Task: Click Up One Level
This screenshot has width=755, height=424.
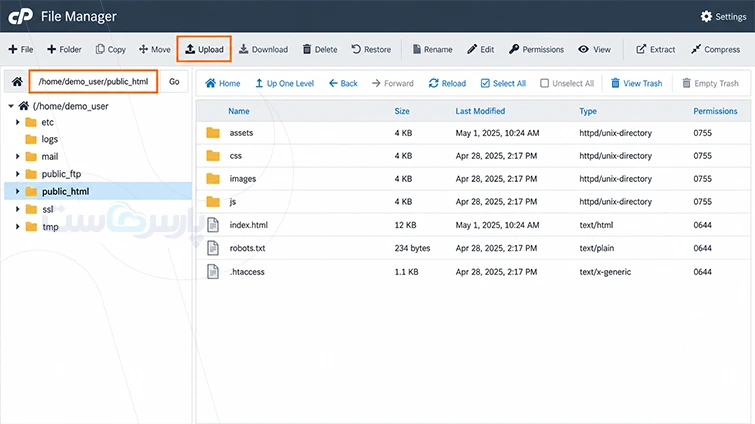Action: click(284, 83)
